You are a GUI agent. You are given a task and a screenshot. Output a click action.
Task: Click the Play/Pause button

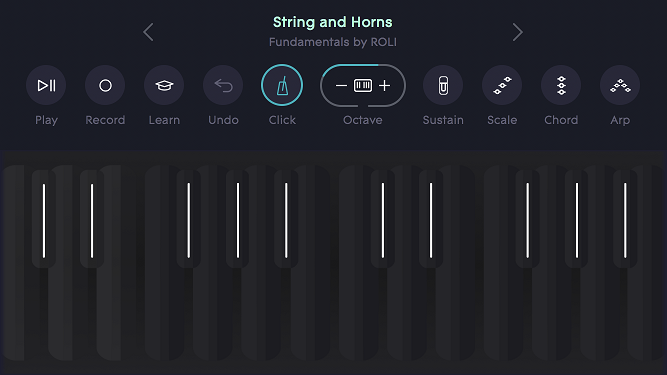[x=46, y=85]
